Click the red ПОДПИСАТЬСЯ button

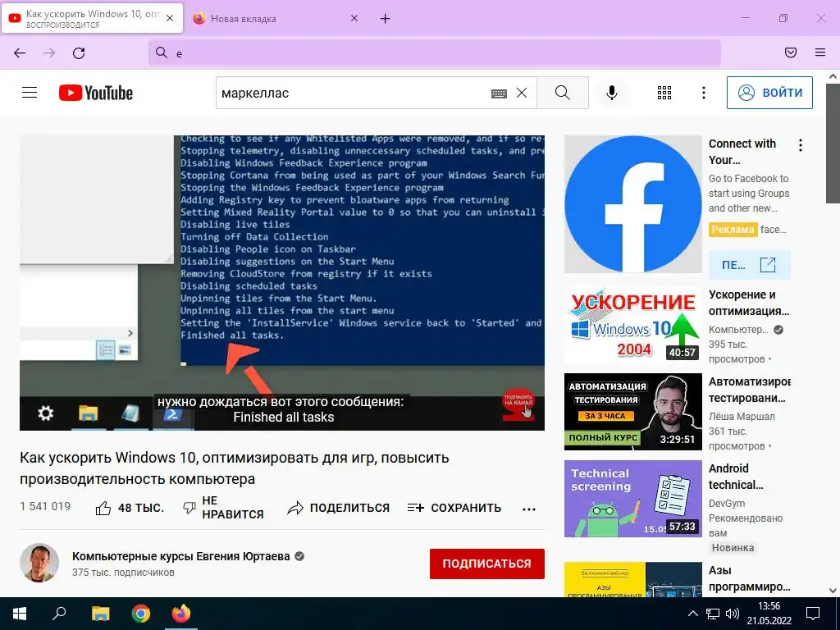point(487,564)
